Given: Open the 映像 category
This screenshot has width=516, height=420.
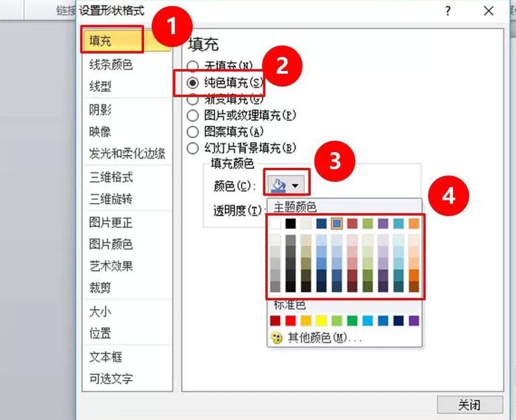Looking at the screenshot, I should (x=100, y=131).
